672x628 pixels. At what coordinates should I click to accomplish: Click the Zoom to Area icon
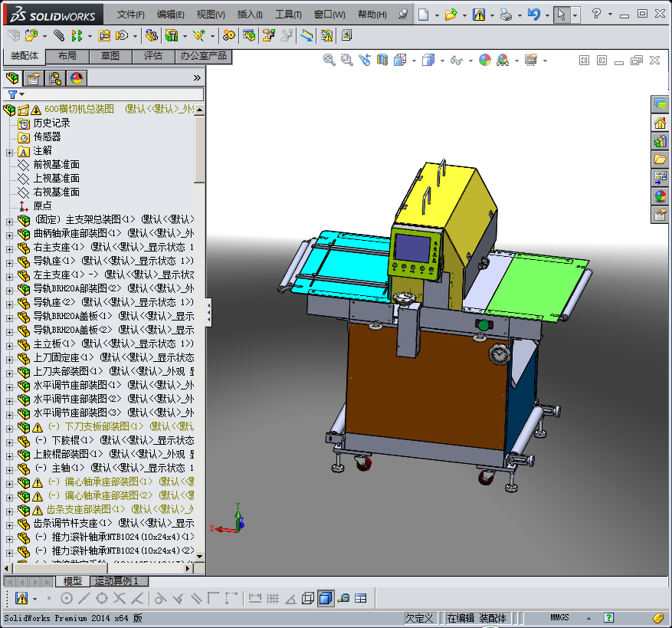click(x=346, y=60)
